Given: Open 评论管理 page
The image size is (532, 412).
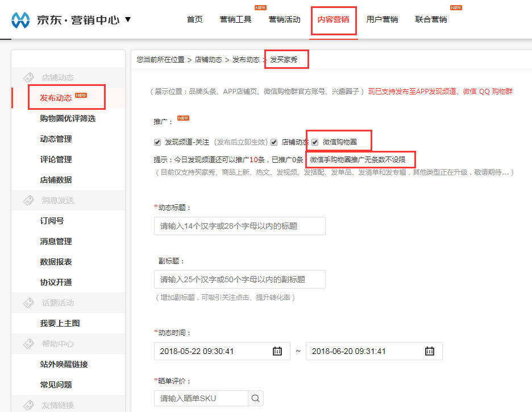Looking at the screenshot, I should [56, 159].
